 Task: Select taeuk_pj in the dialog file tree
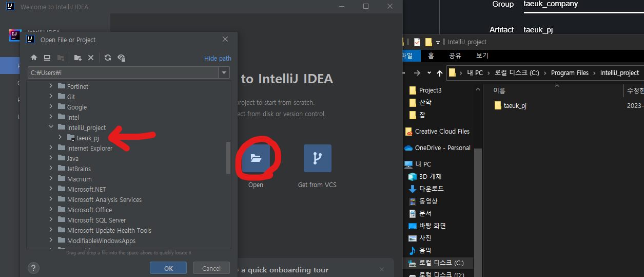(87, 138)
